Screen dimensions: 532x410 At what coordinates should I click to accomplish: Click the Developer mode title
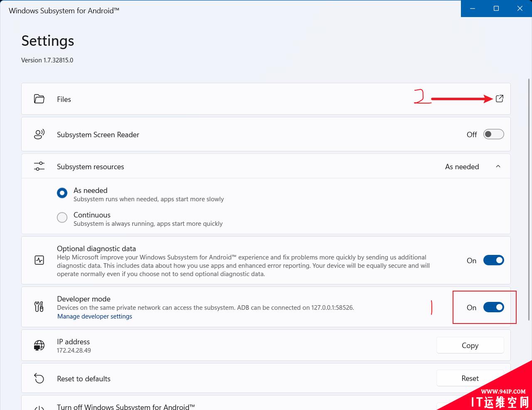[84, 299]
